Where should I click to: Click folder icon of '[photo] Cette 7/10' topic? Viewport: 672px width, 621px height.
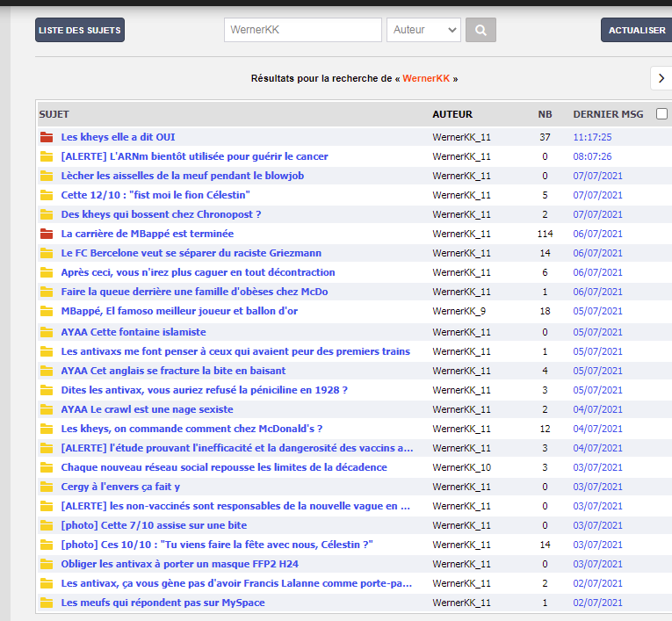pyautogui.click(x=47, y=525)
